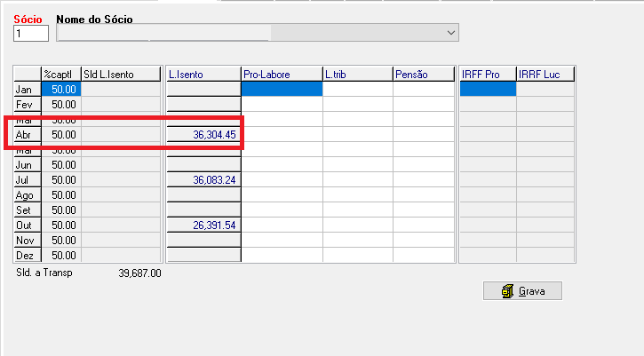Select the L.Isento cell showing 36,083.24
644x356 pixels.
click(x=203, y=179)
